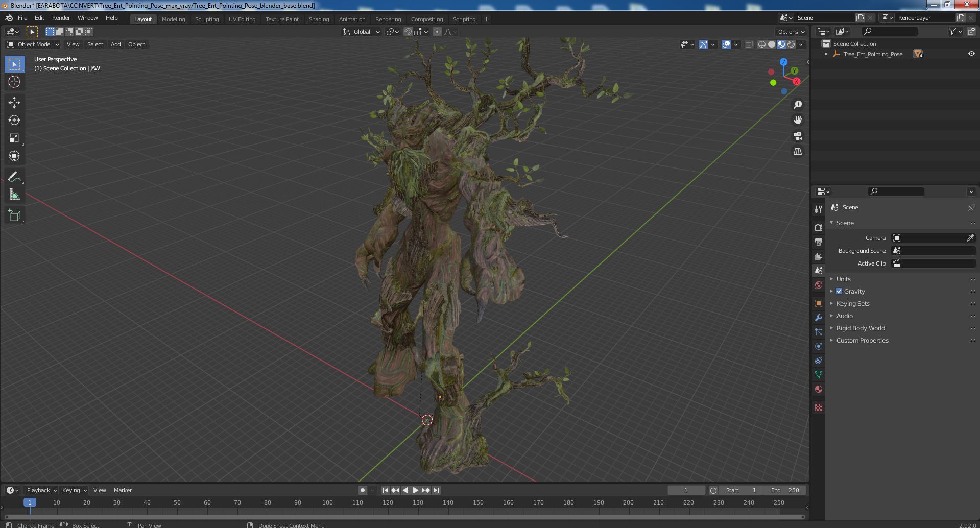Toggle the camera view icon
Viewport: 980px width, 528px height.
click(x=798, y=136)
